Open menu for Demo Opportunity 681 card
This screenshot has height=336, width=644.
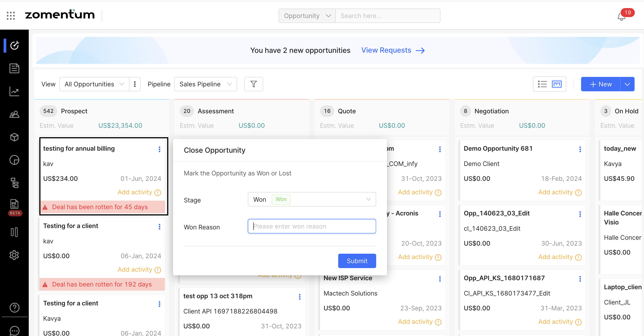coord(580,149)
